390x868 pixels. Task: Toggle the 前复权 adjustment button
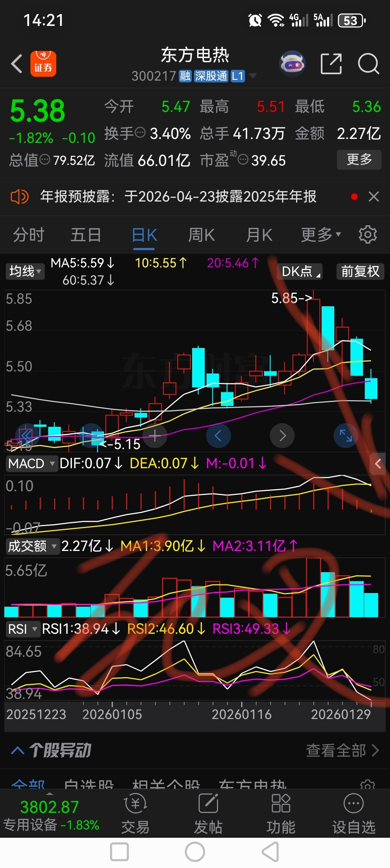pos(360,271)
